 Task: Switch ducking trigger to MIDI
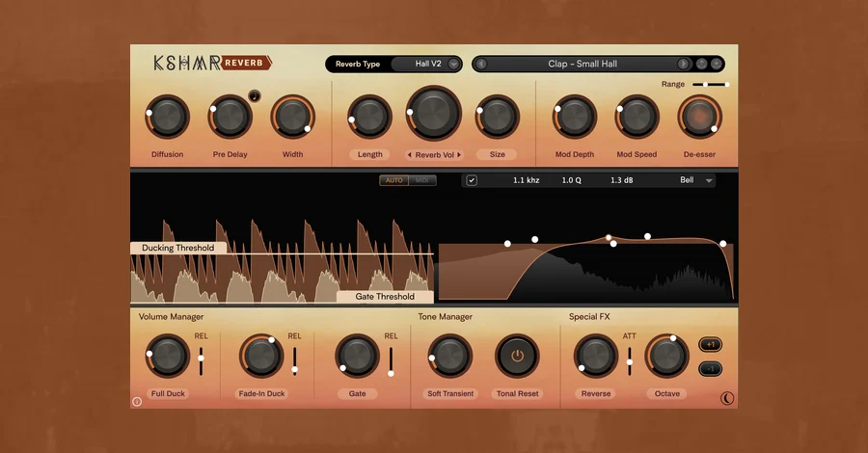422,180
